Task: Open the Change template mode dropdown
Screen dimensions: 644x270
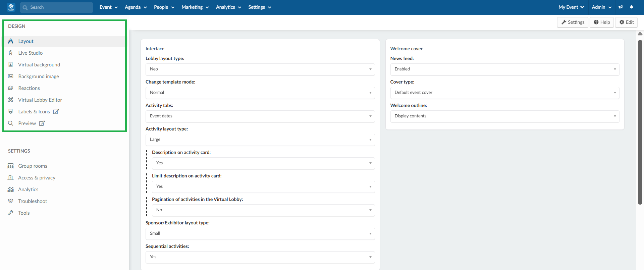Action: (x=260, y=93)
